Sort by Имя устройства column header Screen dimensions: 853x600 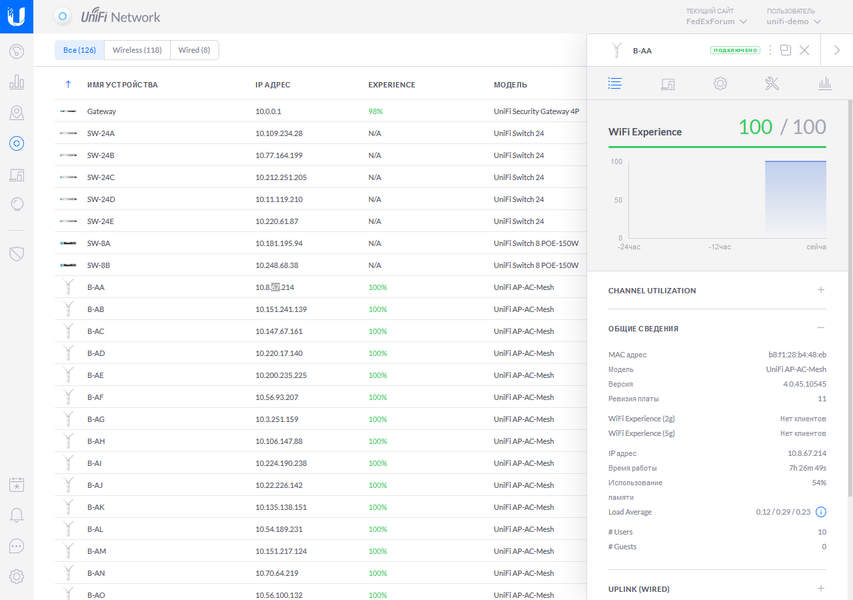click(x=122, y=85)
